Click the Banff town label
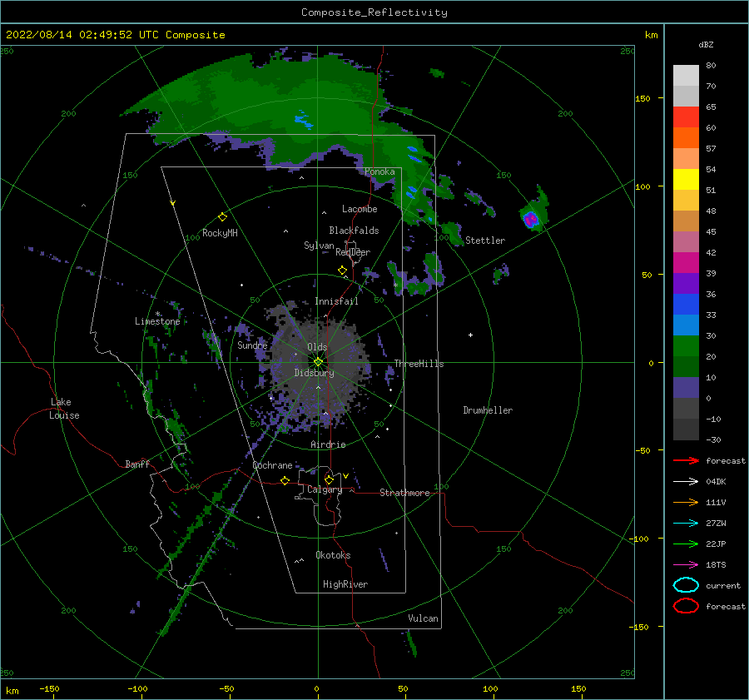Image resolution: width=749 pixels, height=700 pixels. click(137, 464)
